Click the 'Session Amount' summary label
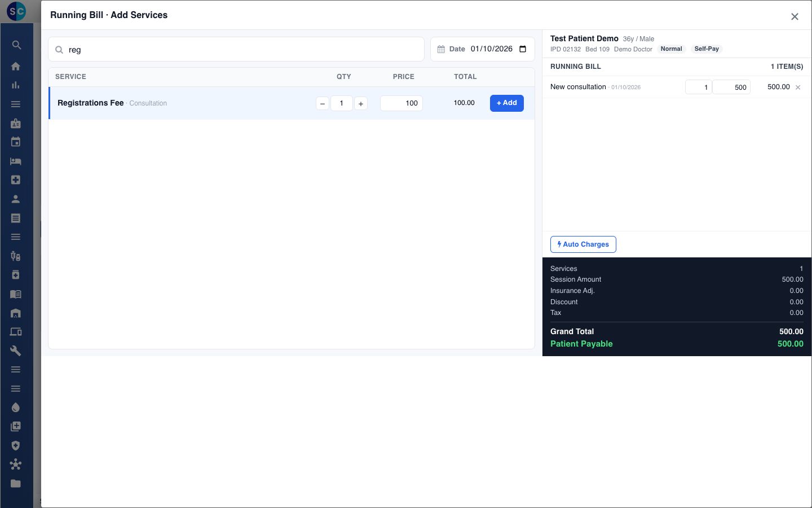 click(576, 279)
